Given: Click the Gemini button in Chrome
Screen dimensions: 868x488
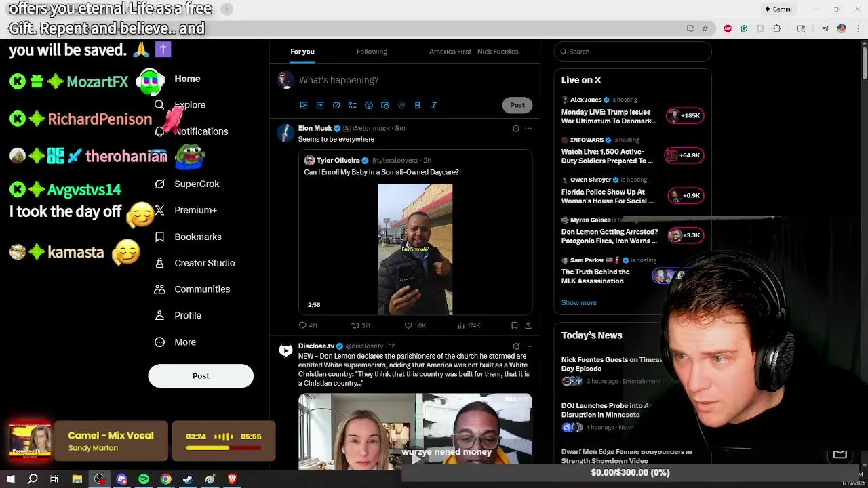Looking at the screenshot, I should pyautogui.click(x=778, y=9).
